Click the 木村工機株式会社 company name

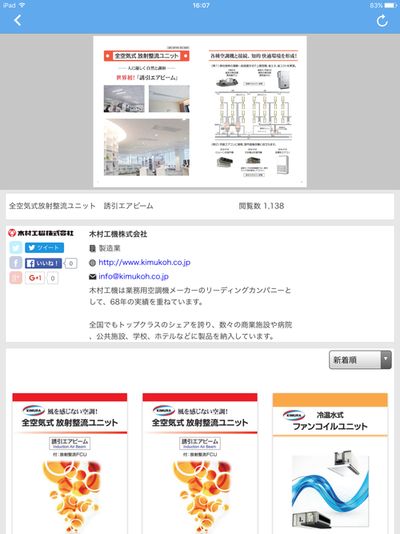118,234
